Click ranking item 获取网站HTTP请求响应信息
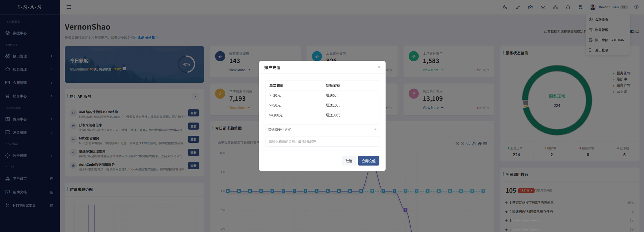This screenshot has height=232, width=644. click(x=531, y=202)
